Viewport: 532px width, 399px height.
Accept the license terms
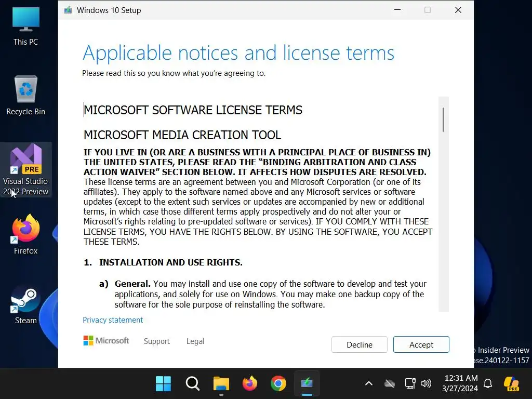point(421,344)
